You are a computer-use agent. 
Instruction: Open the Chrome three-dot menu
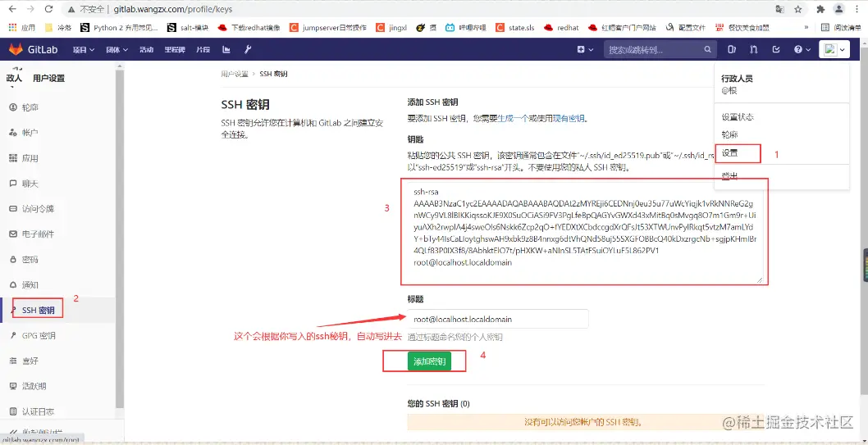(857, 9)
